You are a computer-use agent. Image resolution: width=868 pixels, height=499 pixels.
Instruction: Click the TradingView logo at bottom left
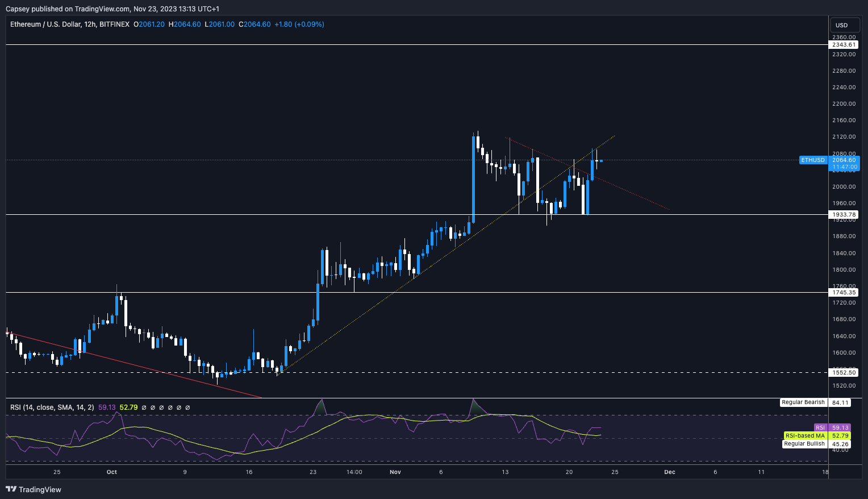click(x=33, y=489)
